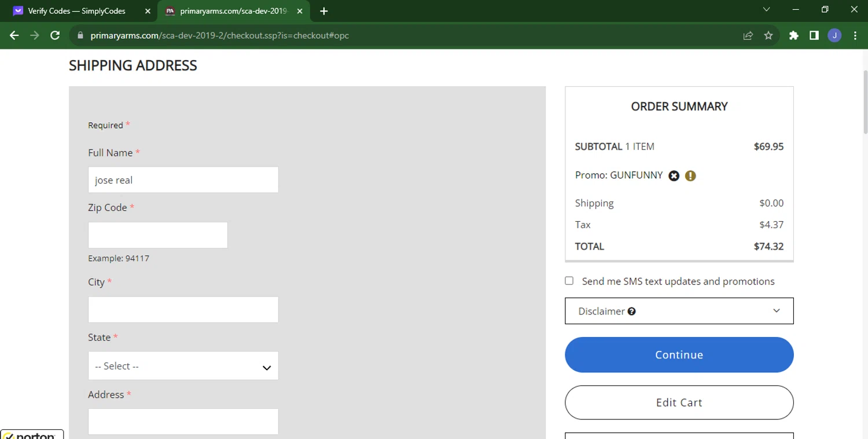The width and height of the screenshot is (868, 439).
Task: Open the State select dropdown
Action: [183, 366]
